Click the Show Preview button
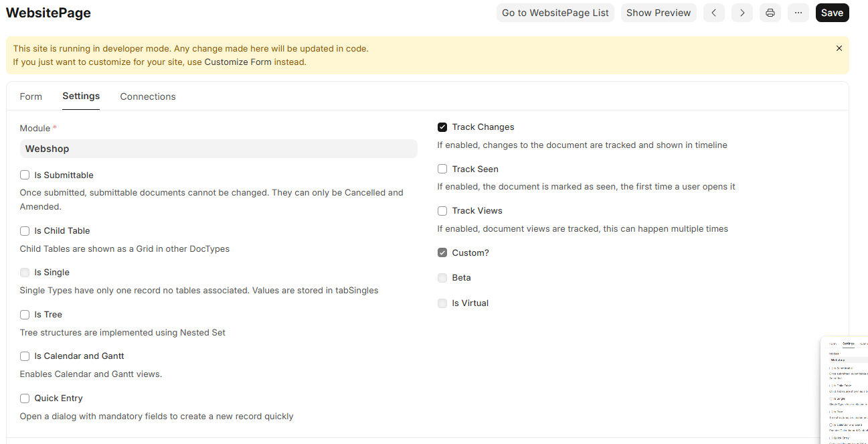 (659, 13)
